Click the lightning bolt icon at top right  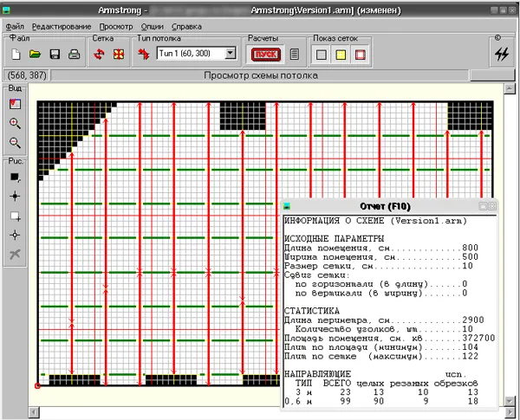click(502, 54)
